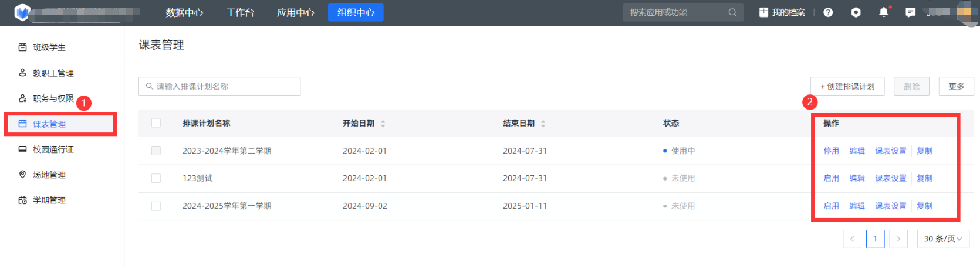The height and width of the screenshot is (269, 980).
Task: Open 教职工管理 in the sidebar
Action: 53,73
